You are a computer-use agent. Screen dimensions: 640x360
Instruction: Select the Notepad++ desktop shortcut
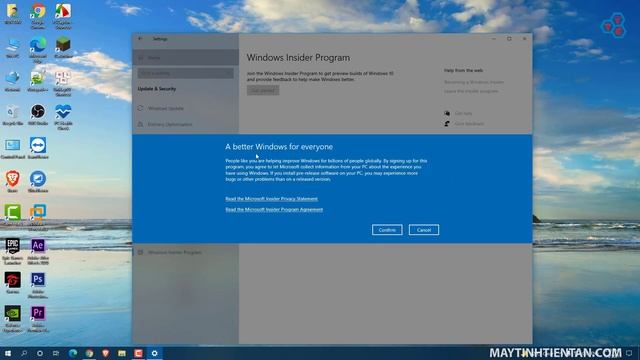tap(38, 81)
